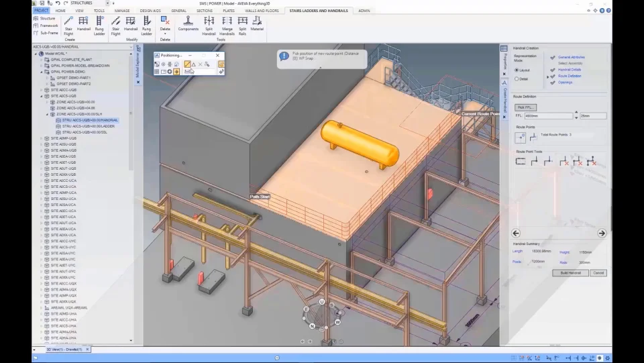This screenshot has width=644, height=363.
Task: Collapse GPWL POWER-DEMO node
Action: (42, 72)
